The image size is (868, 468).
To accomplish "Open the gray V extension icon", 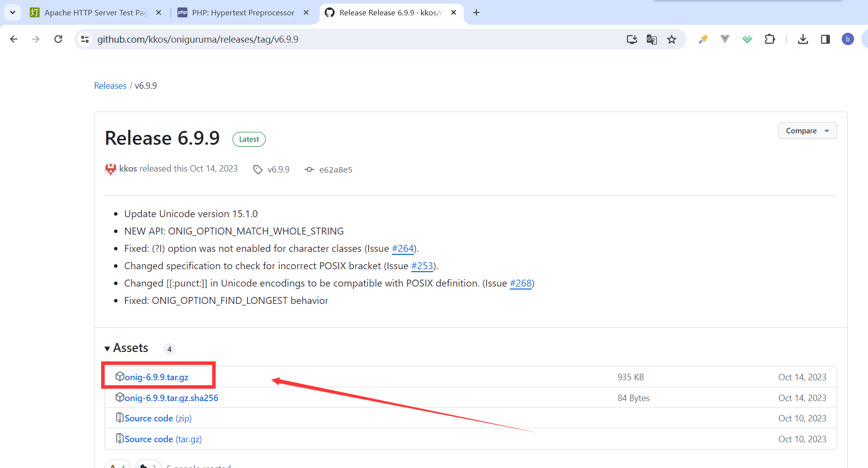I will pyautogui.click(x=725, y=39).
